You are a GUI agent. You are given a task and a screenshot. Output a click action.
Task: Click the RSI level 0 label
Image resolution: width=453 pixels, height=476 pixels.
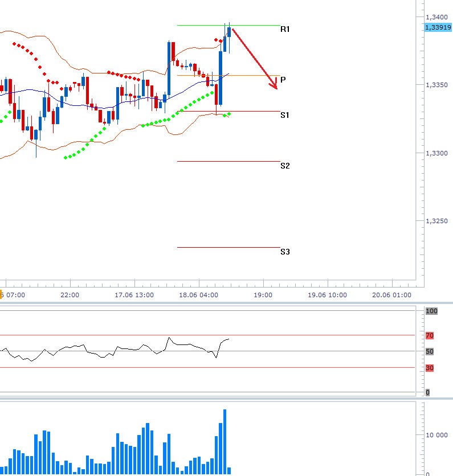[427, 392]
